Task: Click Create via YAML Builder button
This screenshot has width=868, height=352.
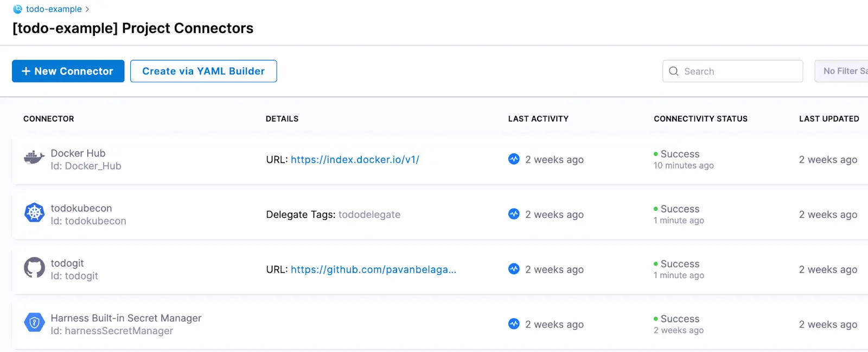Action: coord(203,71)
